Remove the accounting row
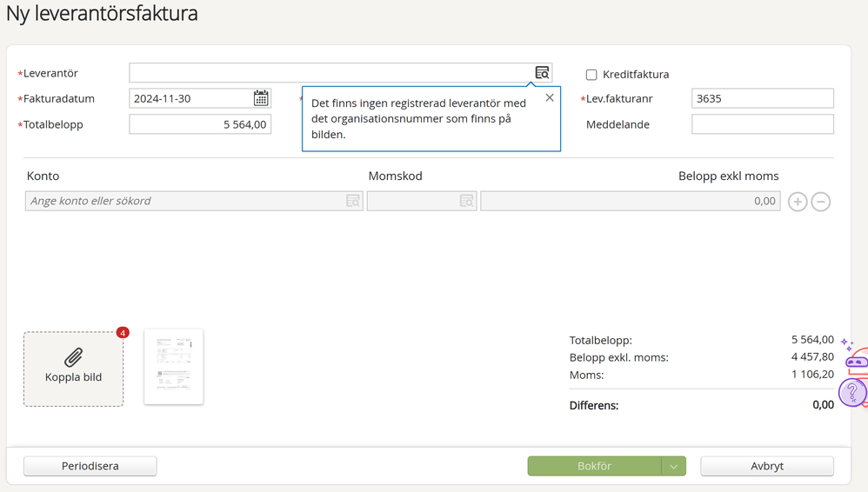Screen dimensions: 868x492 click(x=820, y=202)
